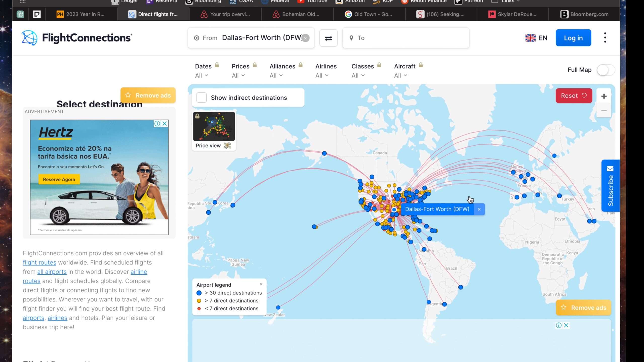Viewport: 644px width, 362px height.
Task: Close the Dallas-Fort Worth map label
Action: click(x=479, y=209)
